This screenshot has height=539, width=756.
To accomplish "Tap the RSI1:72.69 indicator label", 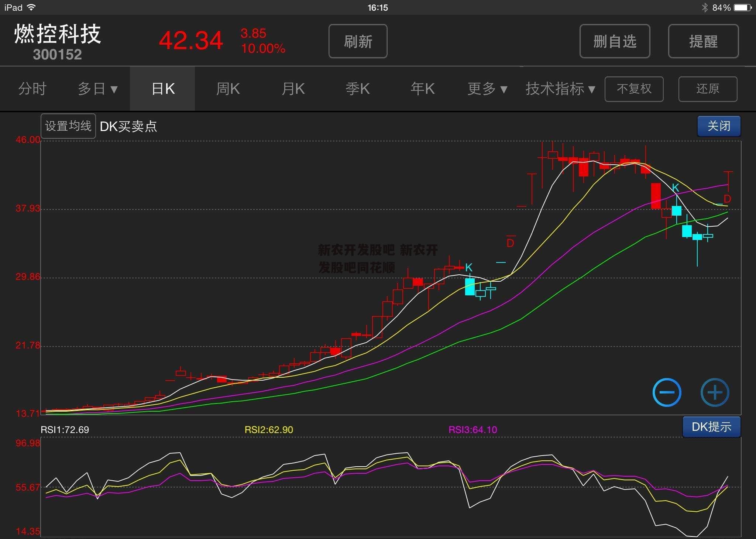I will point(65,430).
